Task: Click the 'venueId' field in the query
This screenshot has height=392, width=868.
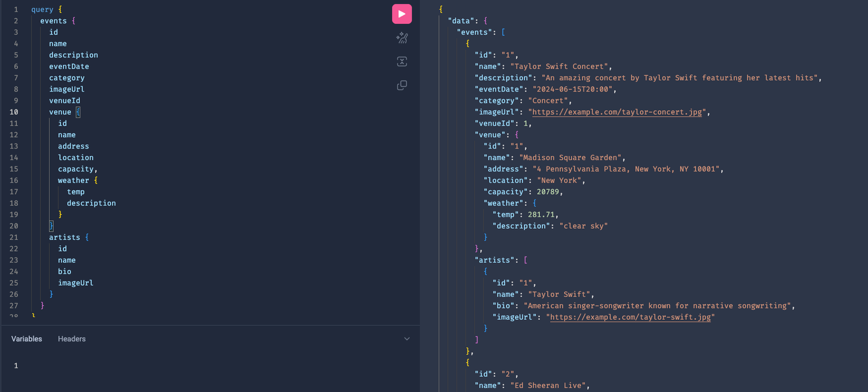Action: click(x=65, y=101)
